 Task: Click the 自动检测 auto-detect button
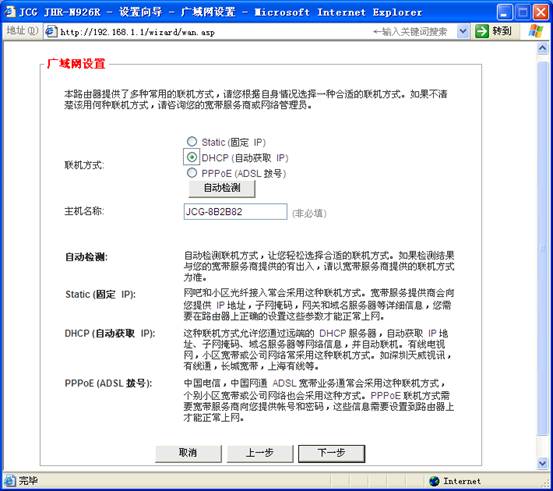click(222, 189)
